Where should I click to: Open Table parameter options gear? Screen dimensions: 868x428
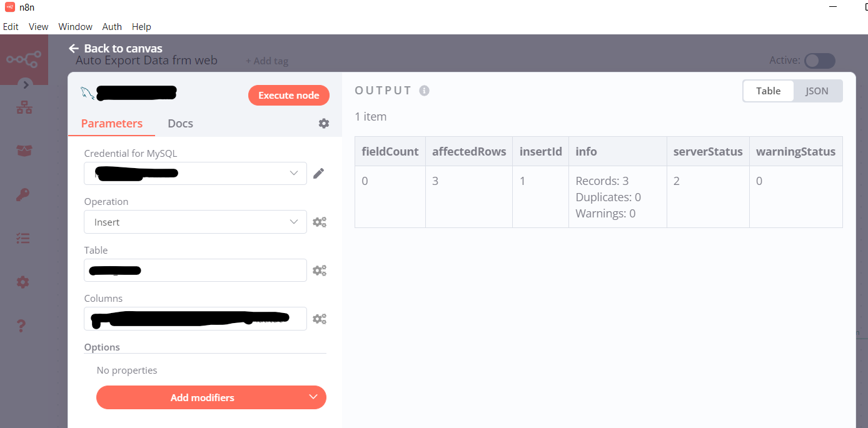coord(320,271)
